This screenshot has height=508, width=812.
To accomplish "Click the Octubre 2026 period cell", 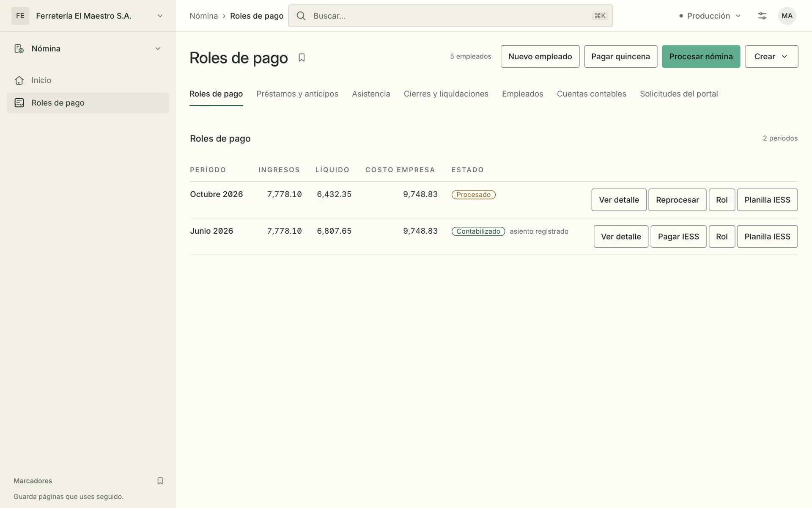I will pos(216,194).
